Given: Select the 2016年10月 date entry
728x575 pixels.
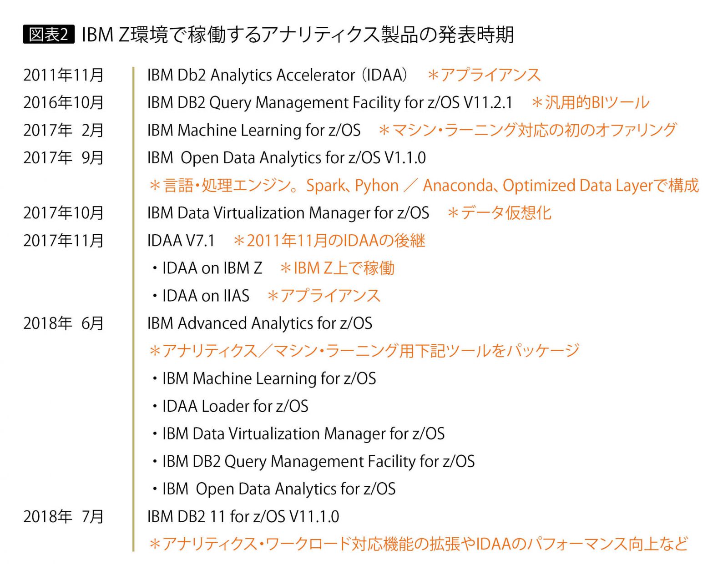Looking at the screenshot, I should pos(64,102).
